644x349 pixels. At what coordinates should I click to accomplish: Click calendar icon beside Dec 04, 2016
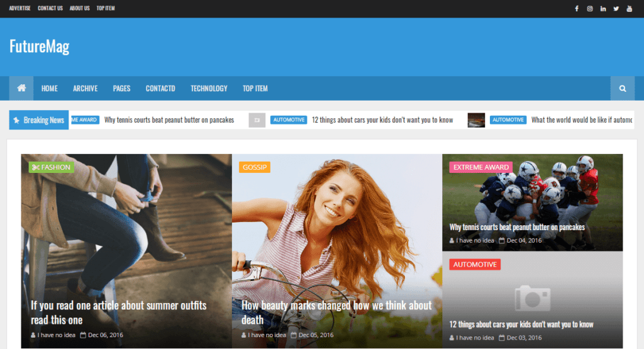(x=501, y=241)
